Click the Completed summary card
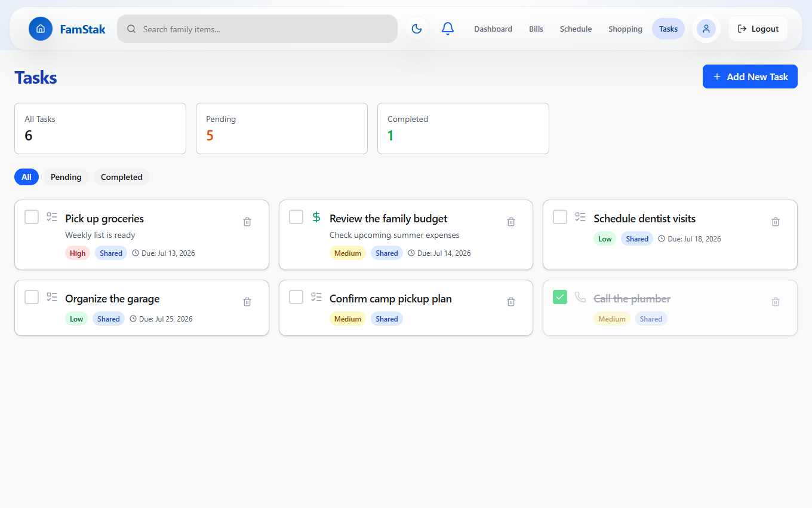The height and width of the screenshot is (508, 812). pyautogui.click(x=463, y=128)
